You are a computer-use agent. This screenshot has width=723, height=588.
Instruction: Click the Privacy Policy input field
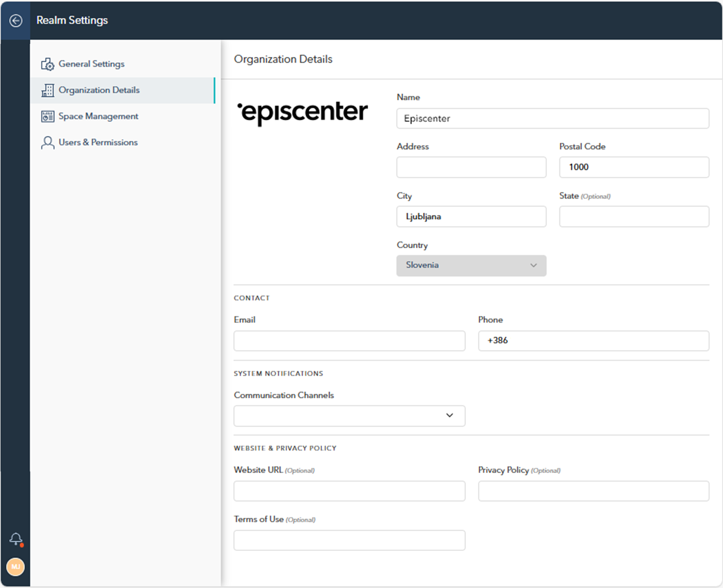coord(593,491)
